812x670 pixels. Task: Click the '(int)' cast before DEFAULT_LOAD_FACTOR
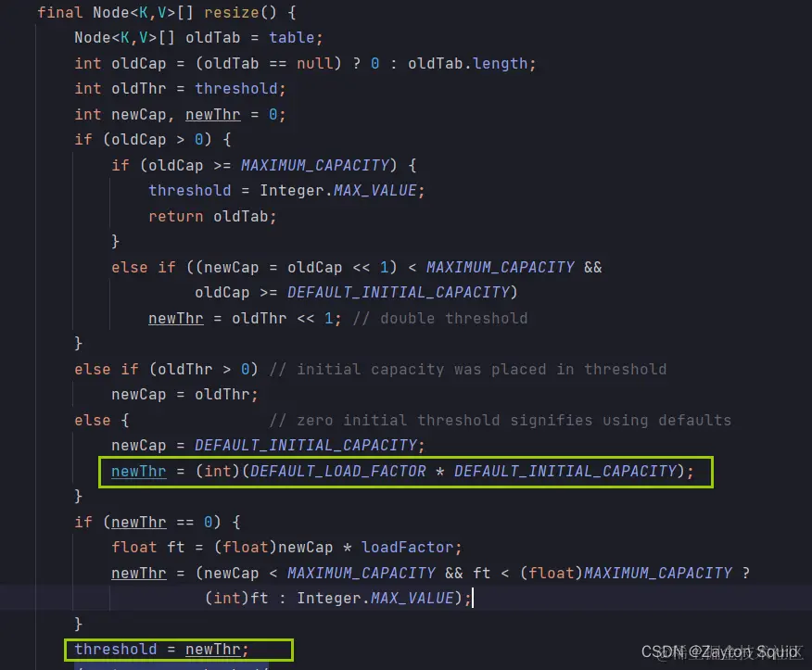tap(218, 471)
